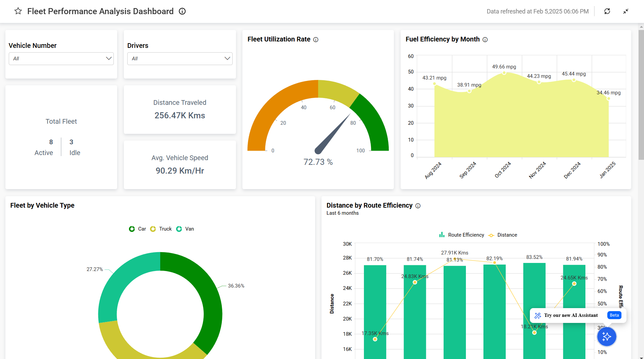This screenshot has width=644, height=359.
Task: Refresh the dashboard data
Action: (607, 11)
